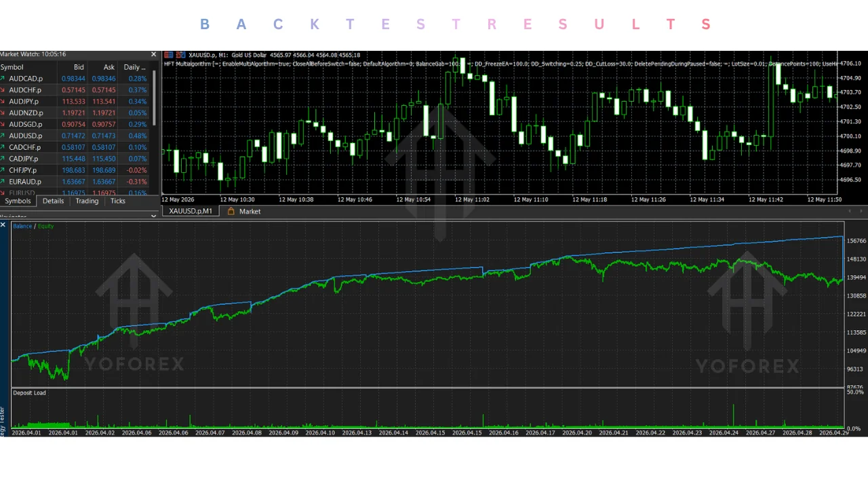Click the up-arrow icon next to CADJPY.p

point(3,159)
